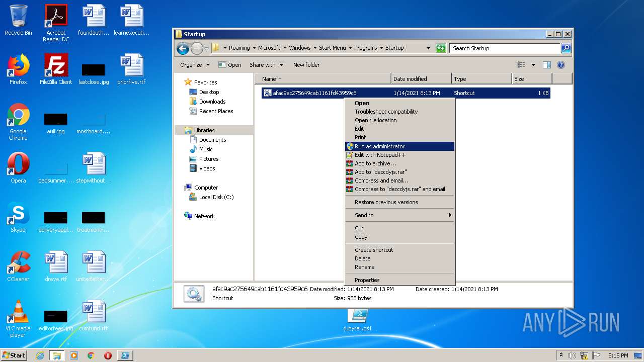This screenshot has width=644, height=362.
Task: Open Explorer Help icon
Action: pyautogui.click(x=561, y=65)
